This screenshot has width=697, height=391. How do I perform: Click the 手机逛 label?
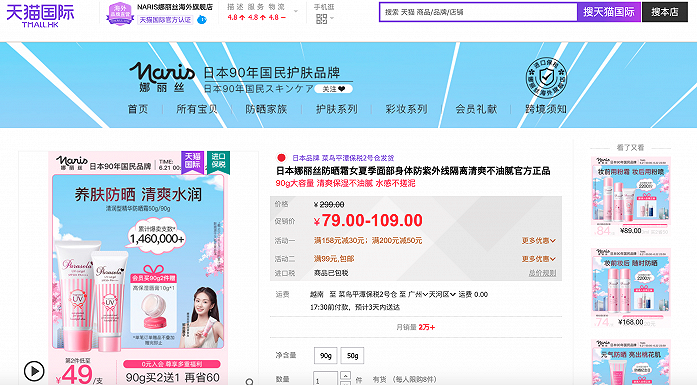(324, 7)
